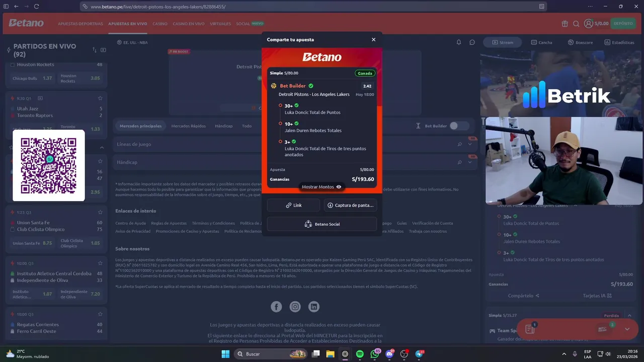Open the user account icon
Image resolution: width=644 pixels, height=362 pixels.
589,24
